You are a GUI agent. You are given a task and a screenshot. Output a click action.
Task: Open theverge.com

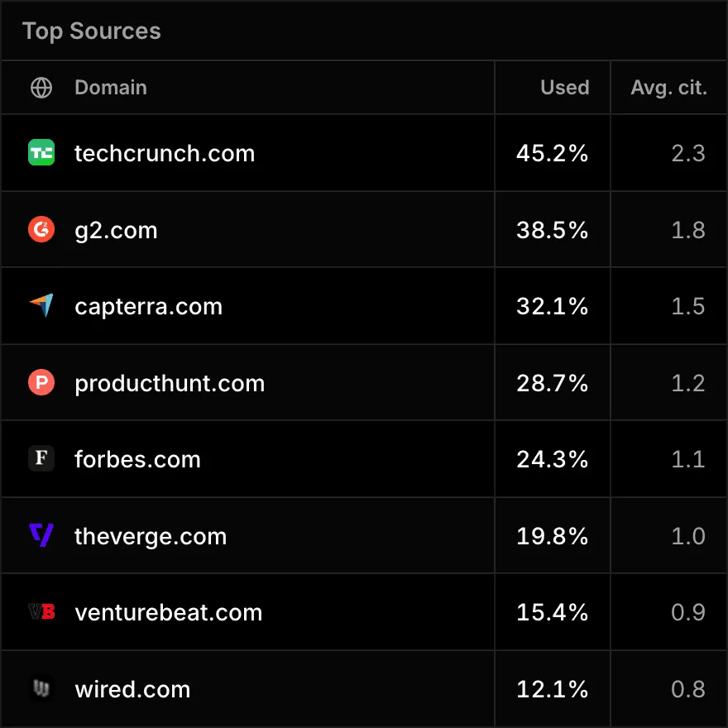[151, 535]
